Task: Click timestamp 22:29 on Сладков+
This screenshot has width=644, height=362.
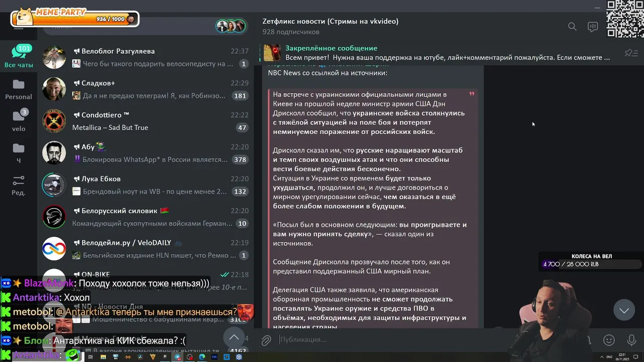Action: (x=239, y=83)
